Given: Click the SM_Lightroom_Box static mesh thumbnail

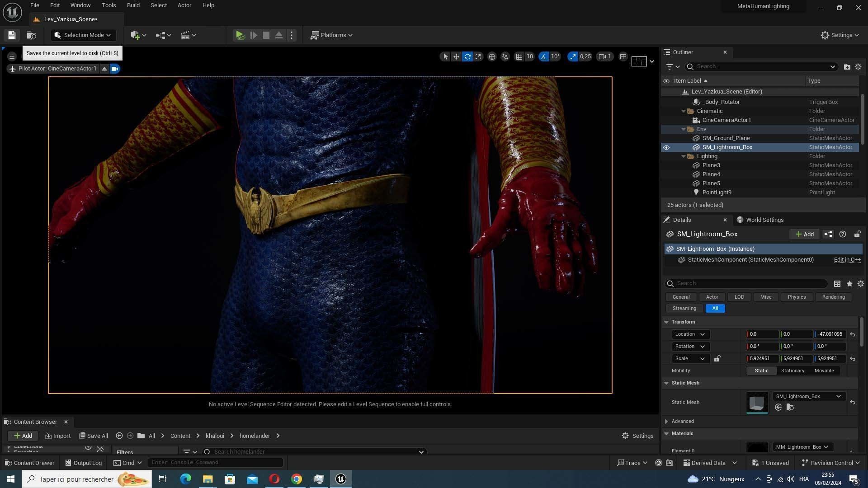Looking at the screenshot, I should (x=757, y=402).
